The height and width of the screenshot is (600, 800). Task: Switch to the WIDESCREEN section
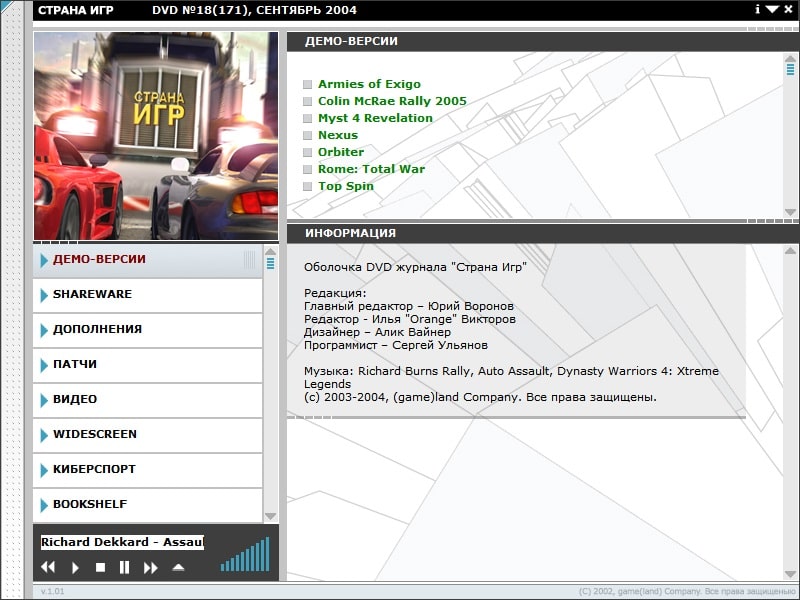point(147,436)
